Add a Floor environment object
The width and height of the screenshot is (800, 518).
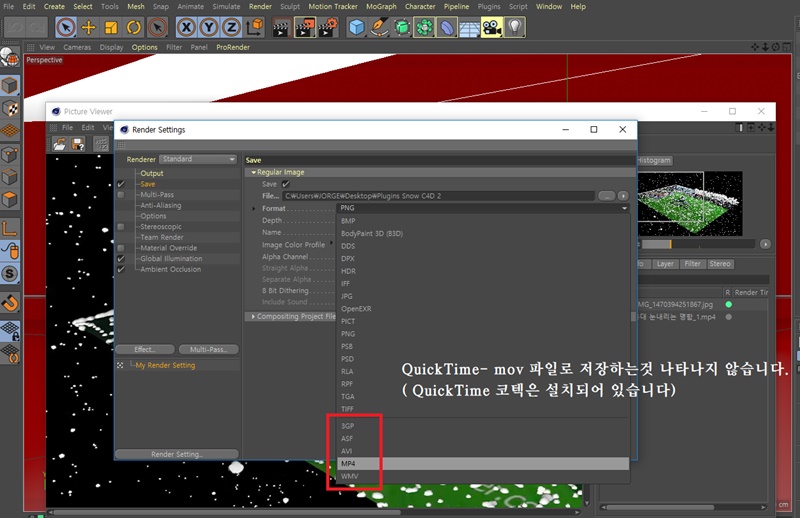pyautogui.click(x=469, y=27)
